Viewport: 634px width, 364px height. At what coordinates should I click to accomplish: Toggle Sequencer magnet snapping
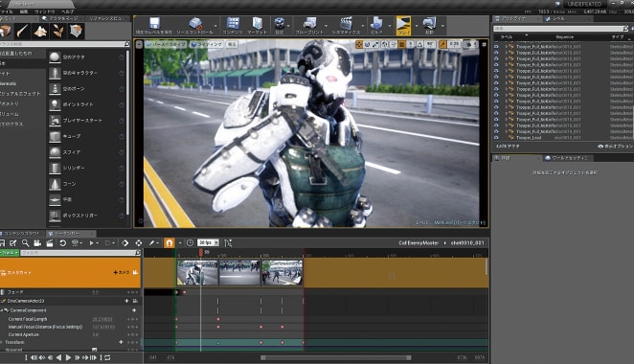(169, 242)
